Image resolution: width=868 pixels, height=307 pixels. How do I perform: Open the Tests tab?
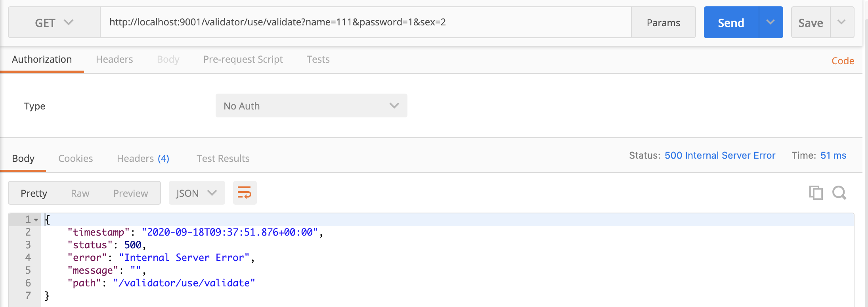pos(318,59)
